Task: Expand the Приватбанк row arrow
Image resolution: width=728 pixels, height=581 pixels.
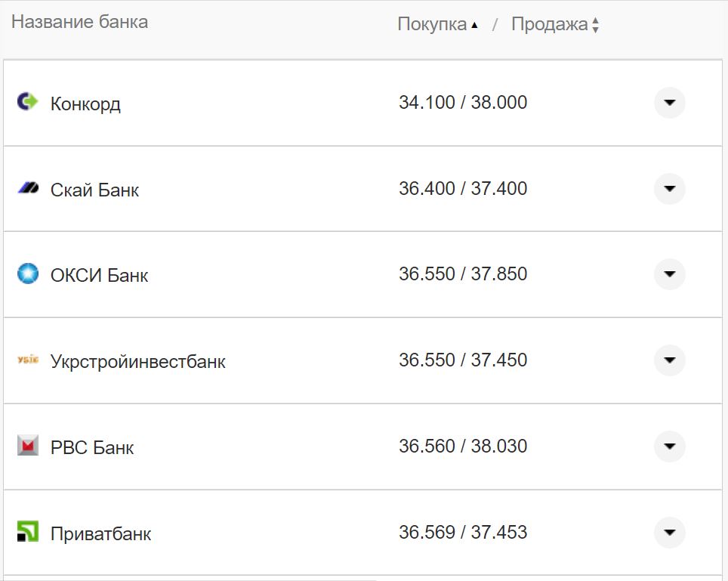Action: pyautogui.click(x=669, y=533)
